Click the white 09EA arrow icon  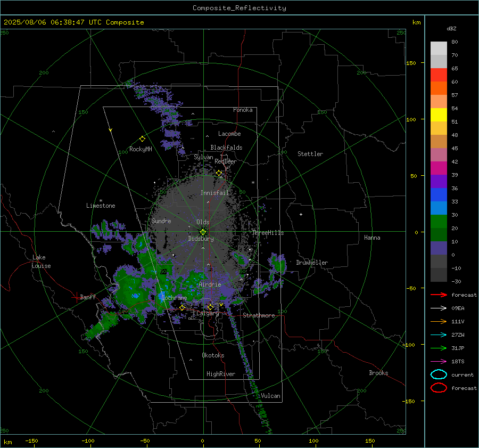coord(439,308)
